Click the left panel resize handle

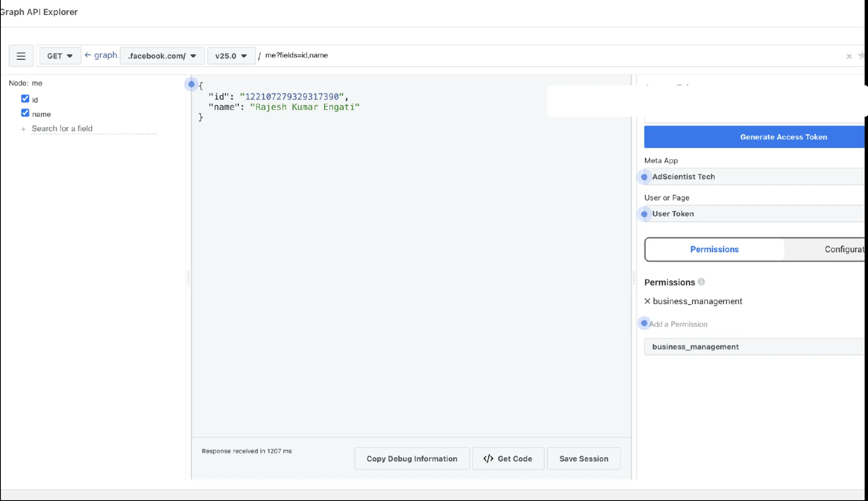tap(188, 278)
